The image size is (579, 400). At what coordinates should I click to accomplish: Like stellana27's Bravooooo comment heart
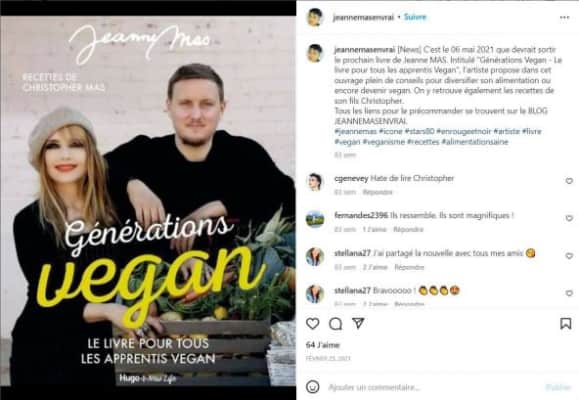coord(569,293)
